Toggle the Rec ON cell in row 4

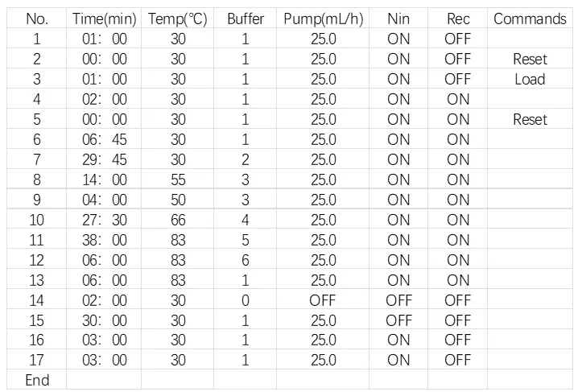tap(458, 99)
